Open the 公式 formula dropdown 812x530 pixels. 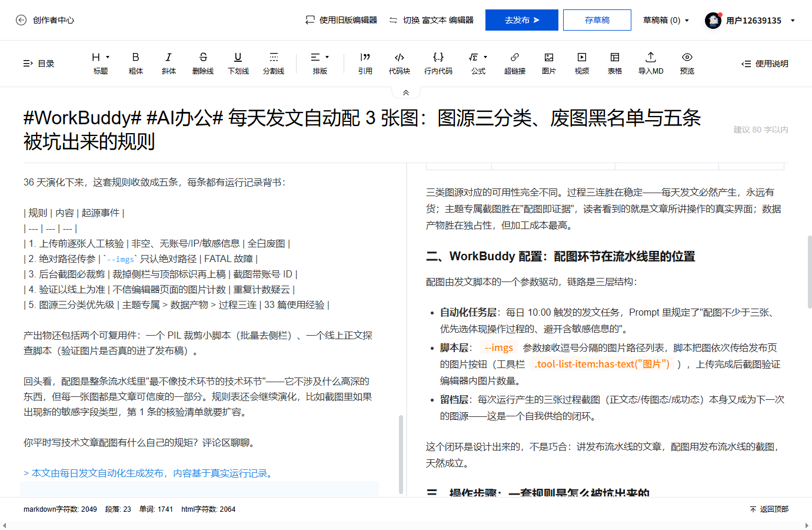[478, 63]
